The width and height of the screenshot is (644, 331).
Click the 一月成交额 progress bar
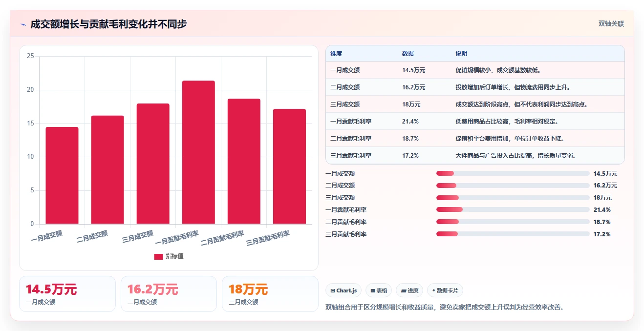513,173
